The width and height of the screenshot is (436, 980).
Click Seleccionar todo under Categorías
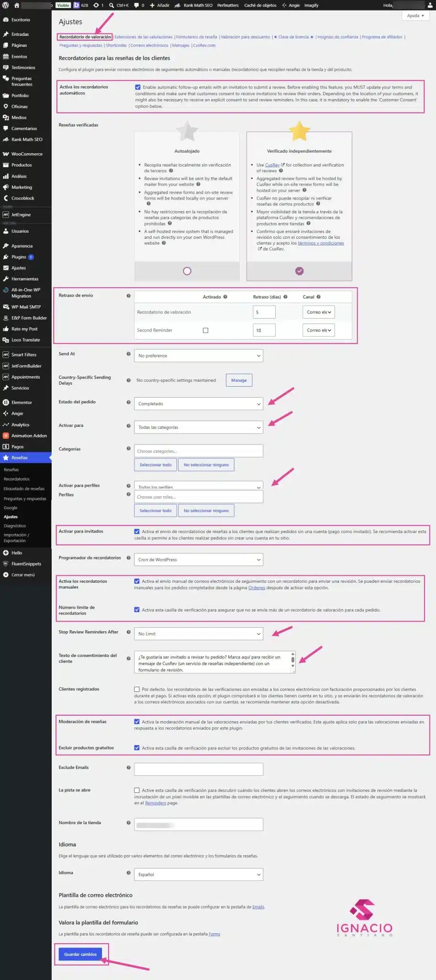click(156, 465)
